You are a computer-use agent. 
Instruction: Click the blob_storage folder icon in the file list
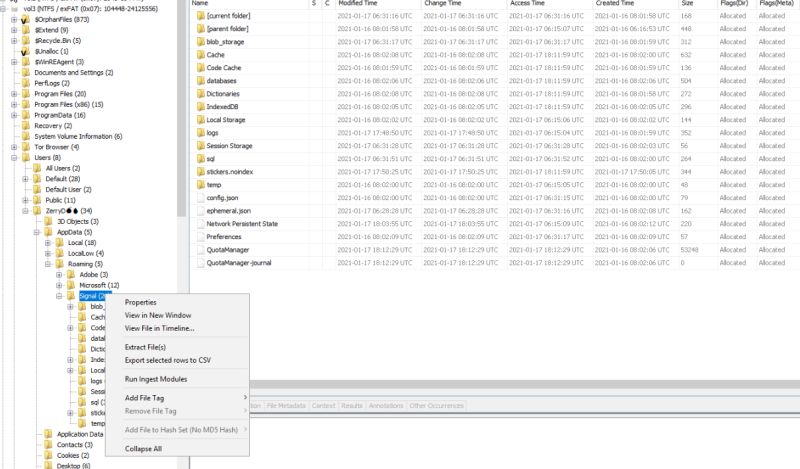tap(201, 41)
